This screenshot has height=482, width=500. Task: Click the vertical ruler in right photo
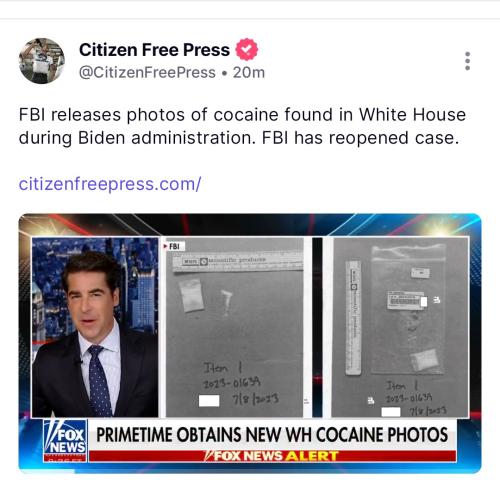[x=353, y=318]
